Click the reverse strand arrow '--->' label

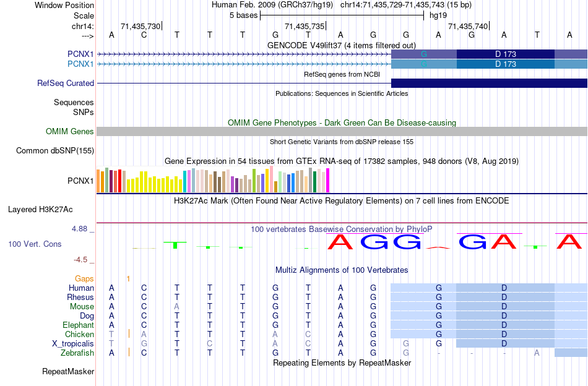(x=87, y=36)
